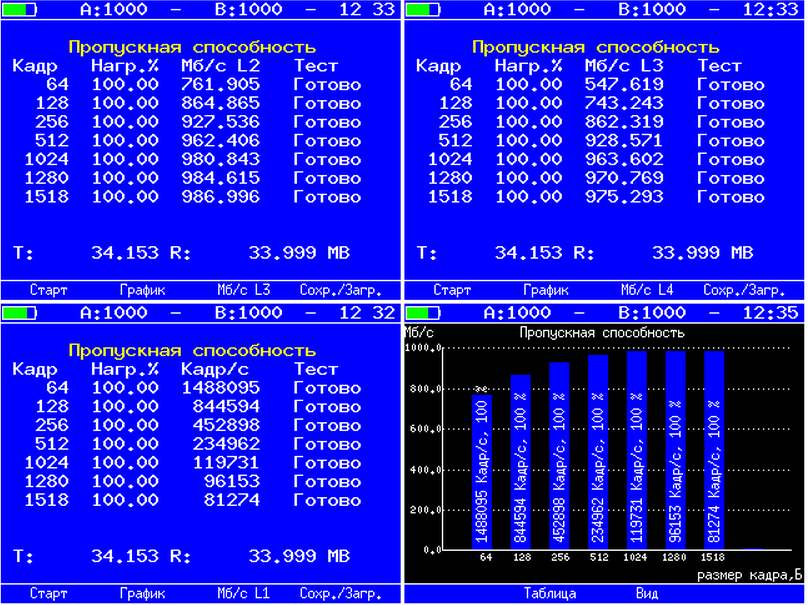The width and height of the screenshot is (808, 605).
Task: Open График from the Кадр/с screen
Action: point(142,594)
